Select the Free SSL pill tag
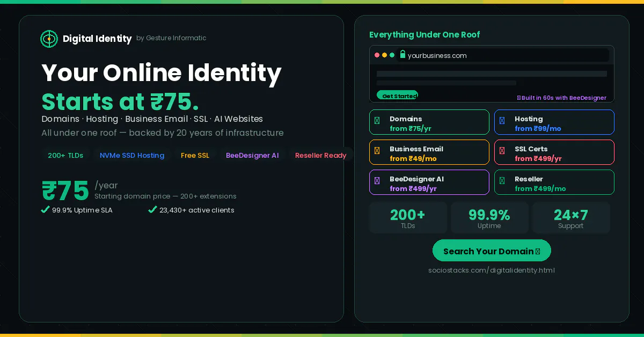Screen dimensions: 644x337 coord(195,155)
